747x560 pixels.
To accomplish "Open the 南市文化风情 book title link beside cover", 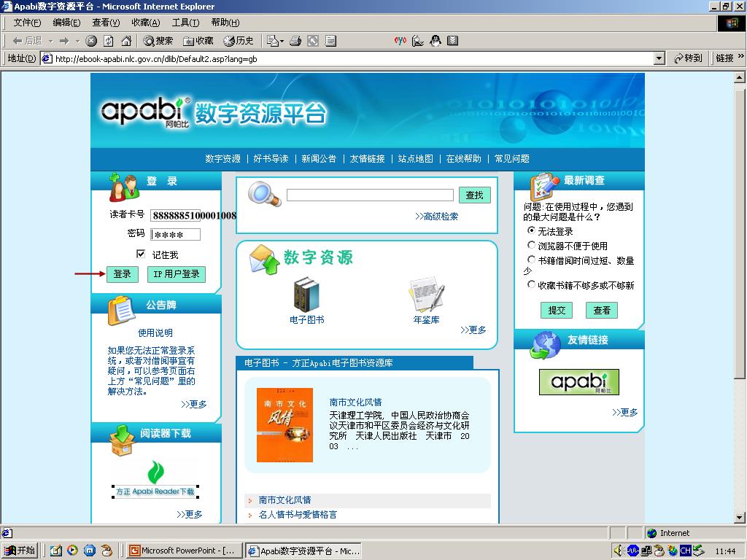I will [x=355, y=402].
